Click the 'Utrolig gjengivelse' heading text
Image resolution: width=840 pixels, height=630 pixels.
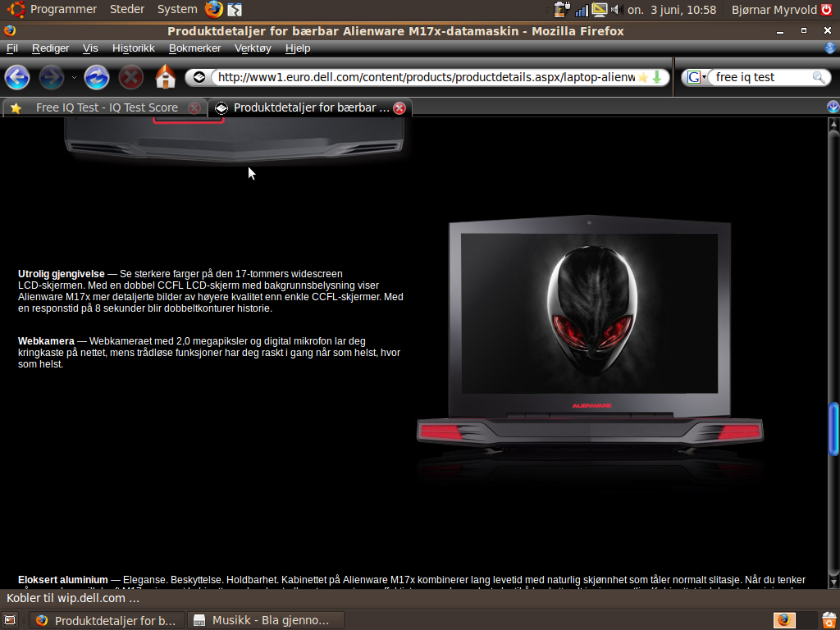point(62,274)
